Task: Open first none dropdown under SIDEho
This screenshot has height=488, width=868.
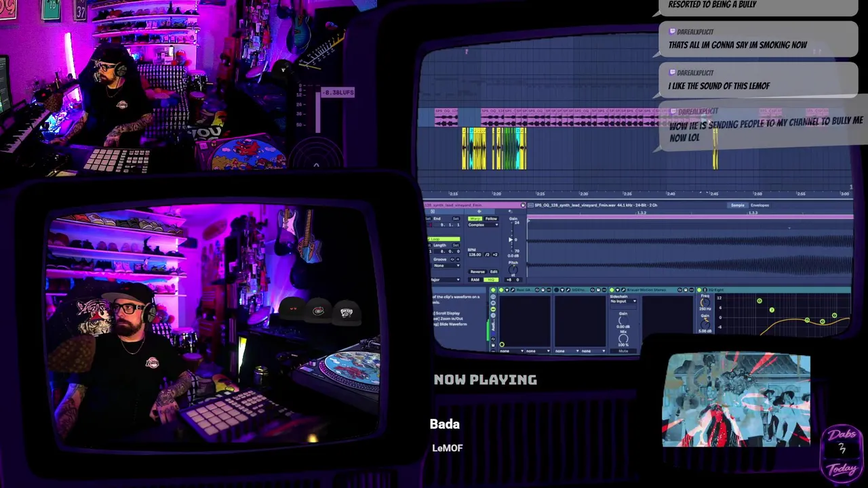Action: pyautogui.click(x=567, y=351)
